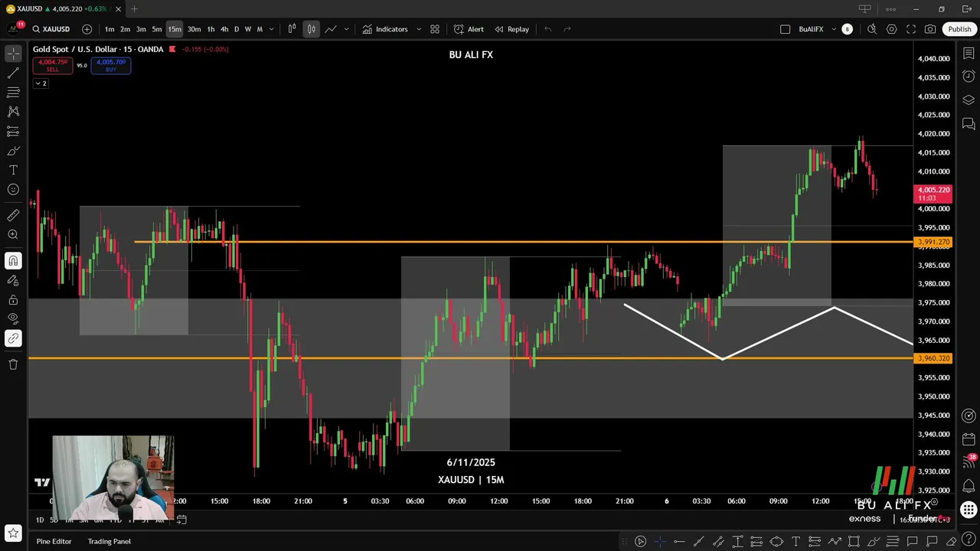This screenshot has width=980, height=551.
Task: Expand the timeframe intervals dropdown
Action: [271, 29]
